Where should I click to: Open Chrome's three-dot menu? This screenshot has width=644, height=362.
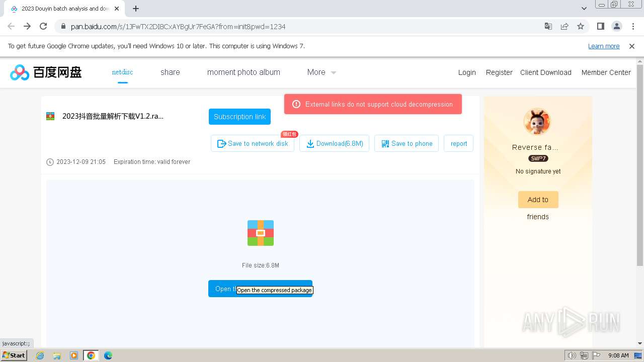633,26
